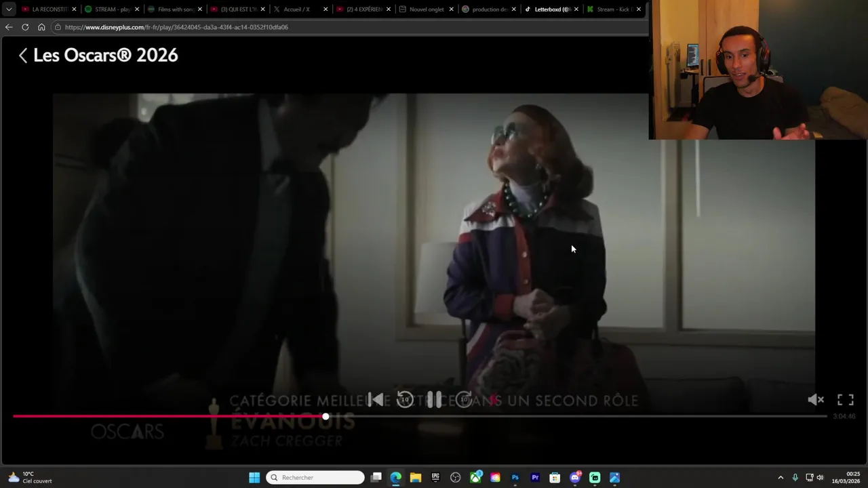
Task: Click the browser back arrow
Action: (x=8, y=27)
